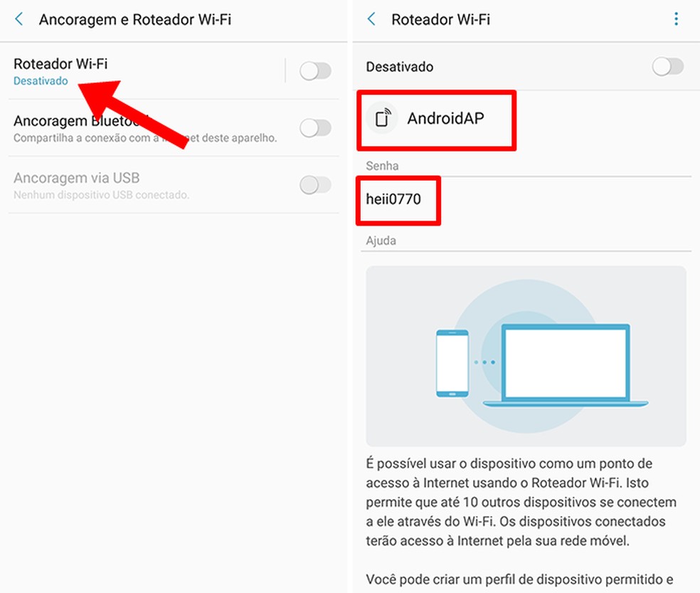Open the Roteador Wi-Fi settings entry
Viewport: 700px width, 593px height.
click(147, 71)
